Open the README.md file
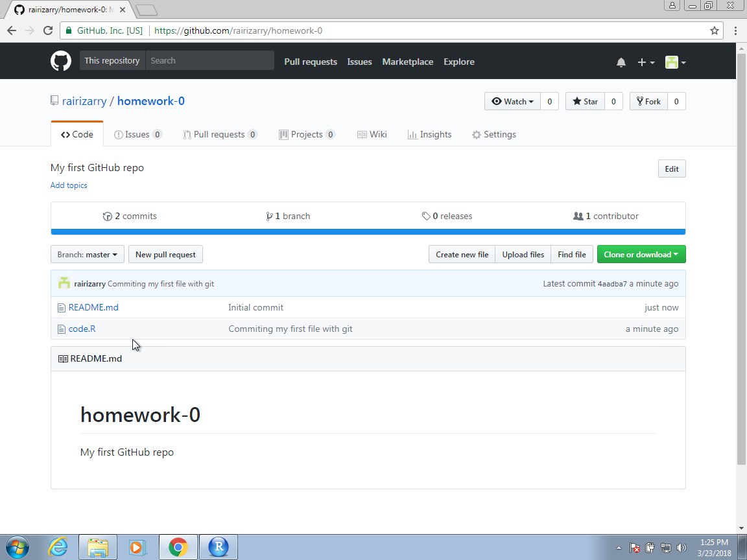The height and width of the screenshot is (560, 747). coord(93,308)
